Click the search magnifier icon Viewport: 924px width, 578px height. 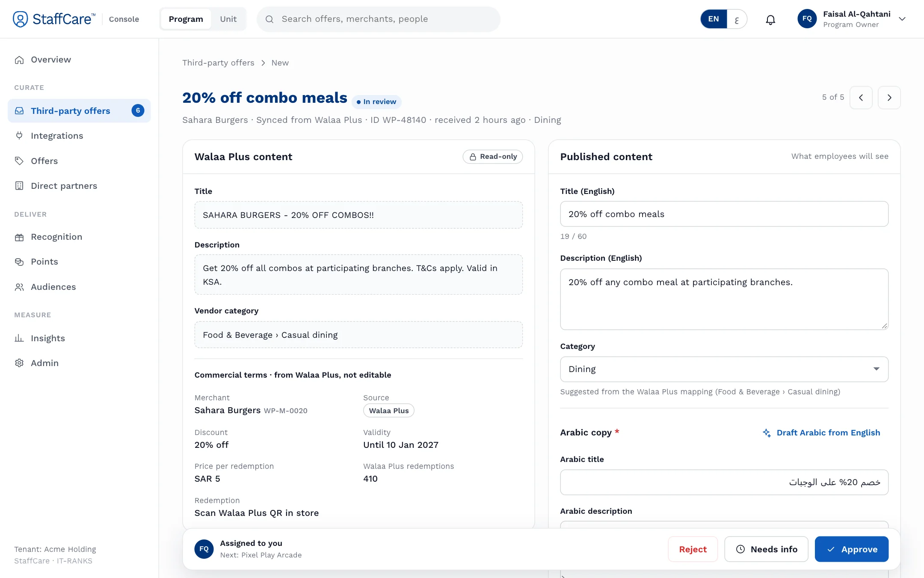pyautogui.click(x=269, y=19)
